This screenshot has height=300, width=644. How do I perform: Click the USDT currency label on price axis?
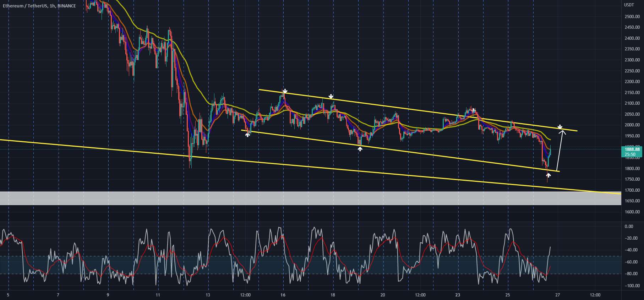(x=629, y=5)
